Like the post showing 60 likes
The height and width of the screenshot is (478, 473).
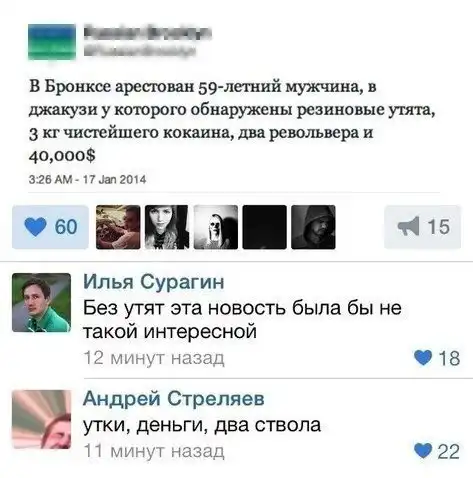50,227
